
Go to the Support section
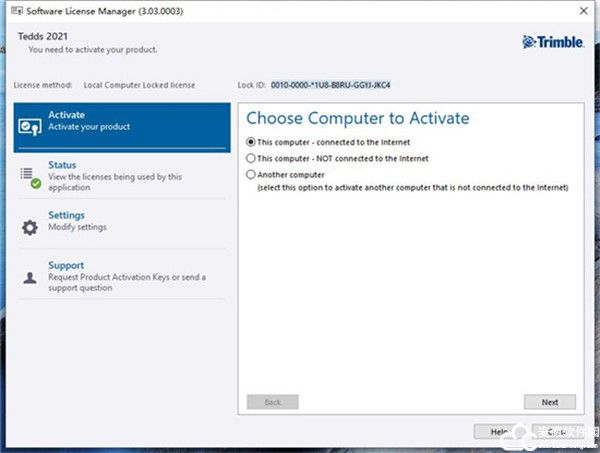point(66,266)
